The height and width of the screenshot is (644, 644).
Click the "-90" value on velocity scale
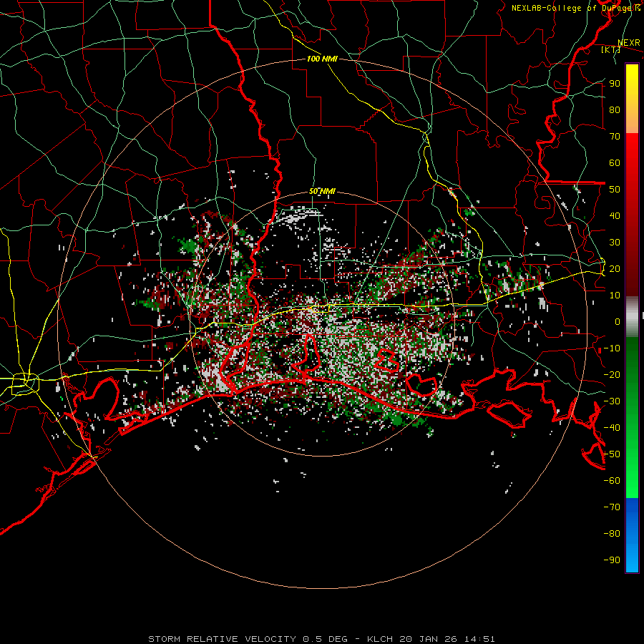[612, 560]
